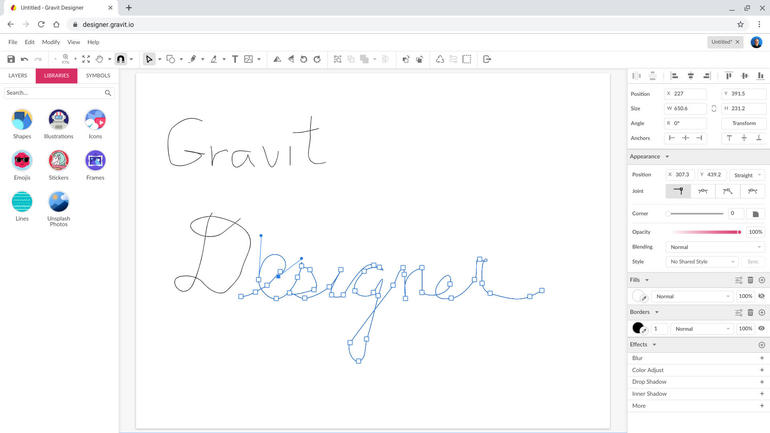
Task: Click the insert image tool
Action: pos(248,59)
